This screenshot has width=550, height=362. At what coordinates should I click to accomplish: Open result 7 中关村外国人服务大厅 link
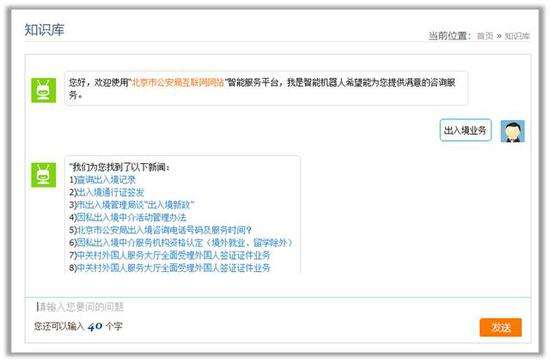click(x=173, y=255)
